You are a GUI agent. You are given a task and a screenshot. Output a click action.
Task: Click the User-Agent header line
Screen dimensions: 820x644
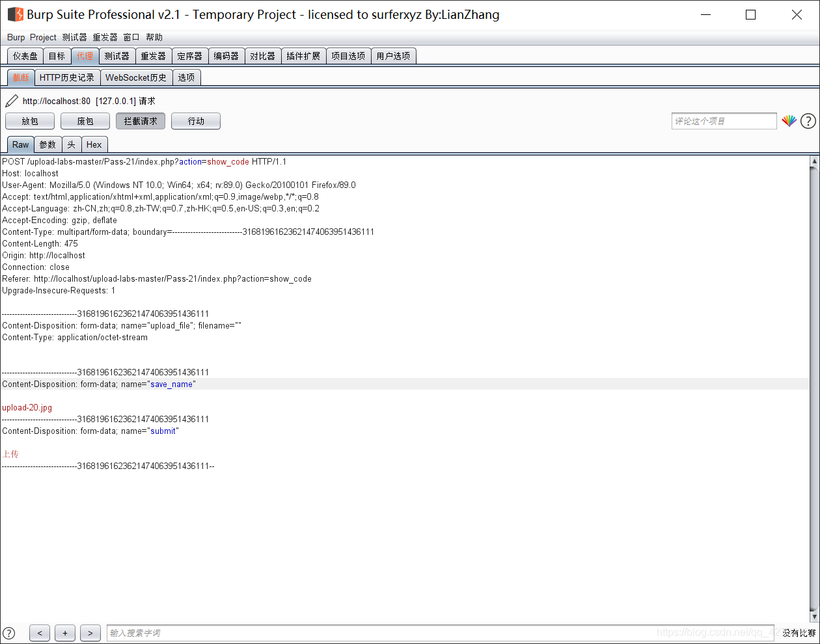coord(179,185)
